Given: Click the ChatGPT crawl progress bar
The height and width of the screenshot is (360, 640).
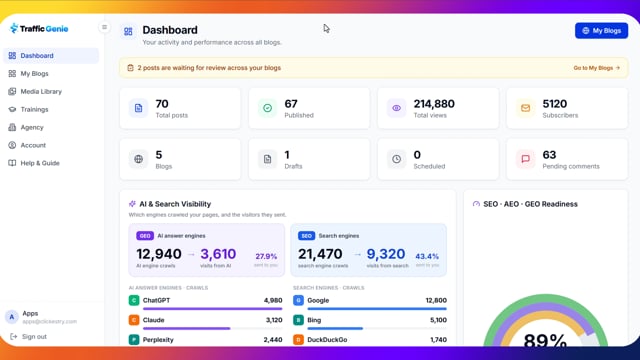Looking at the screenshot, I should tap(213, 309).
